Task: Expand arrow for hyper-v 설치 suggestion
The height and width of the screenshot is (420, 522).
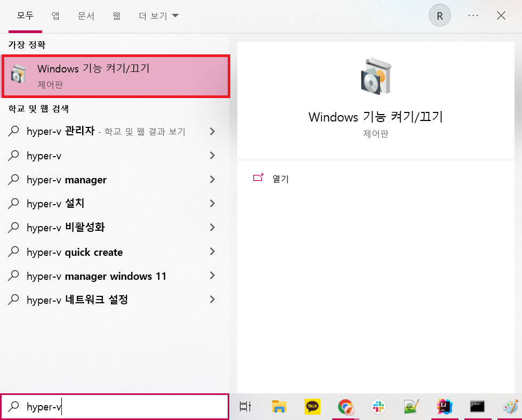Action: [212, 204]
